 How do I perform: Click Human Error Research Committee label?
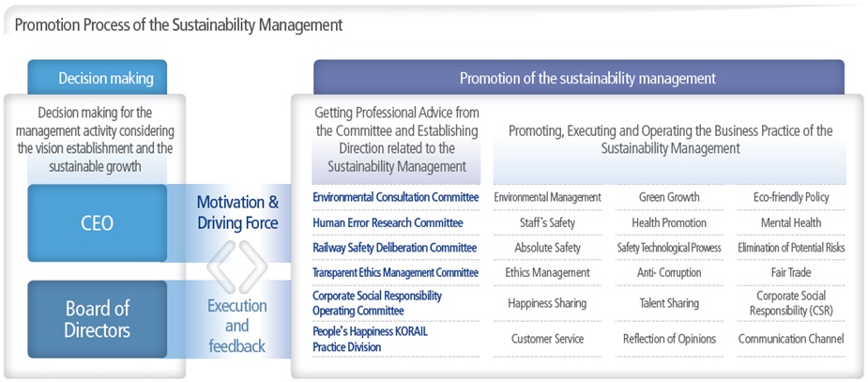pos(388,223)
